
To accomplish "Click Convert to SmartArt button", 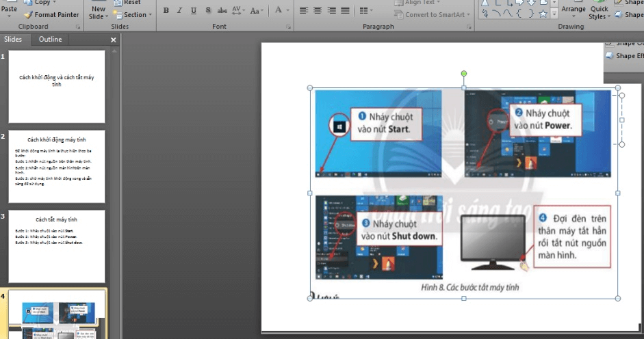I will click(x=432, y=14).
